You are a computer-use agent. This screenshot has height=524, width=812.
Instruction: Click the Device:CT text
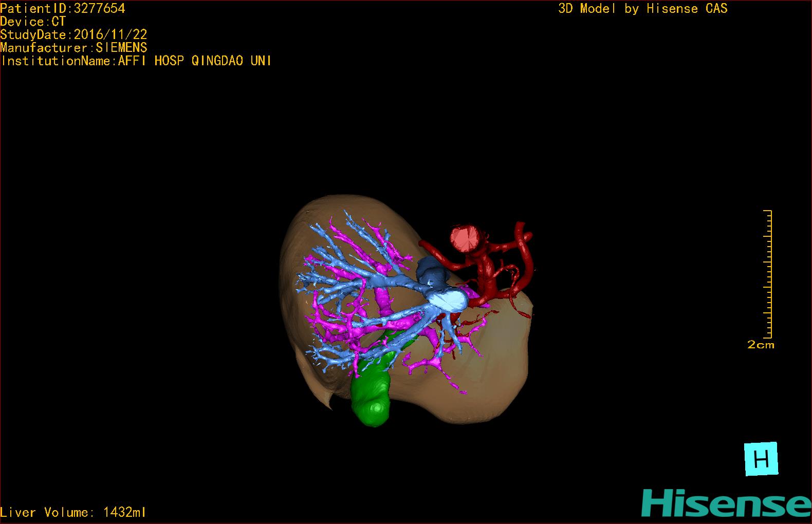click(x=33, y=22)
